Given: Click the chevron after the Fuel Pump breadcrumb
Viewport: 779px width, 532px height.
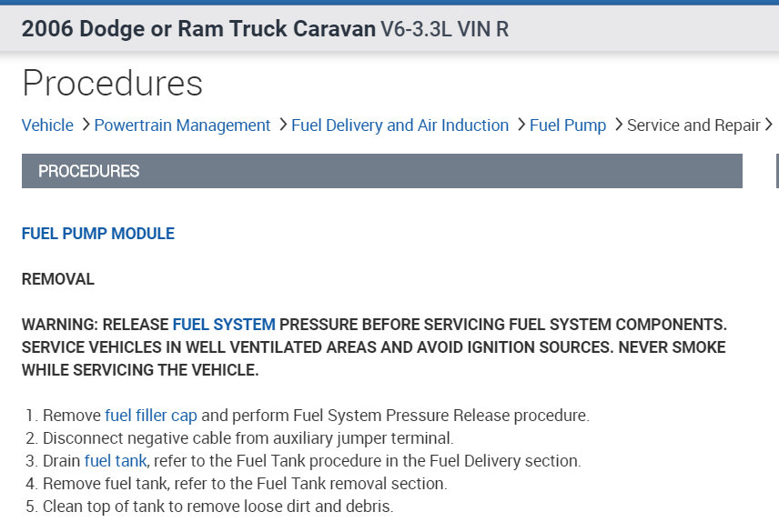Looking at the screenshot, I should tap(618, 125).
